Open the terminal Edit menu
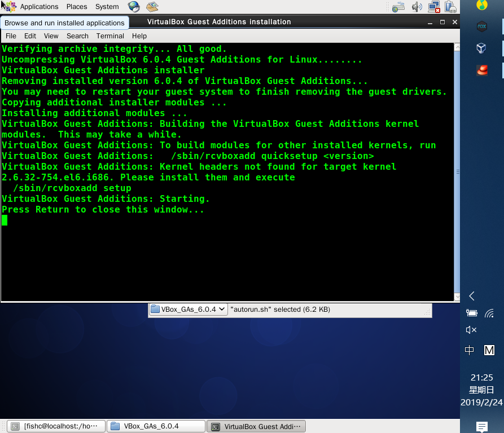Screen dimensions: 504x433 tap(30, 36)
